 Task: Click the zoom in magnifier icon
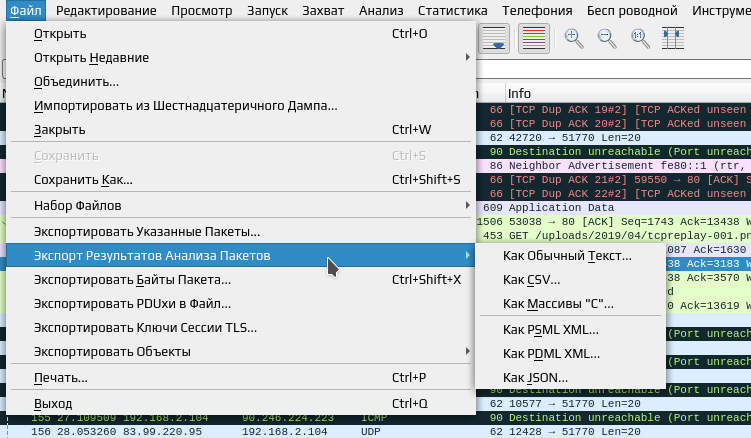pyautogui.click(x=574, y=38)
